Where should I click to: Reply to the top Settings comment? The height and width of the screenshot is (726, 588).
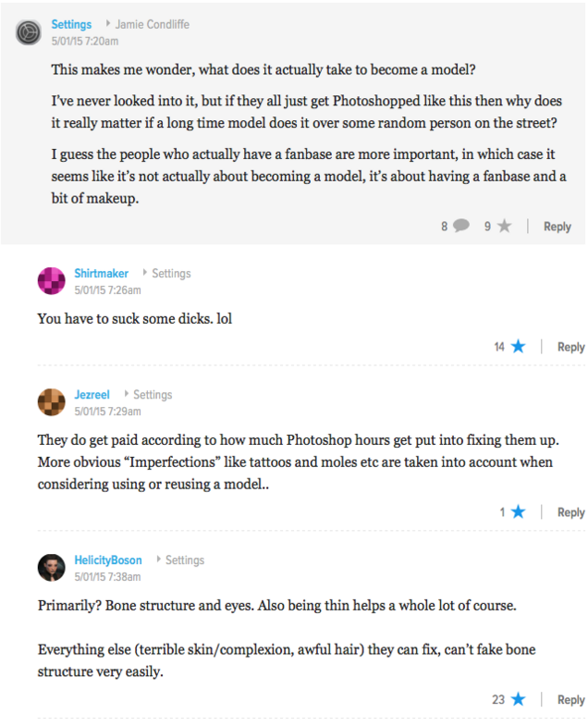click(x=557, y=226)
